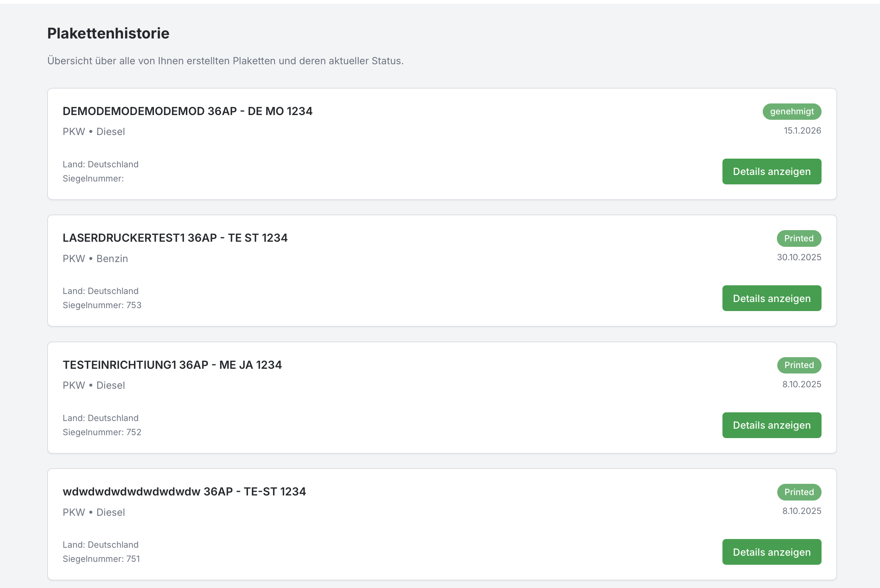880x588 pixels.
Task: Click Siegelnummer: 752 text
Action: click(102, 432)
